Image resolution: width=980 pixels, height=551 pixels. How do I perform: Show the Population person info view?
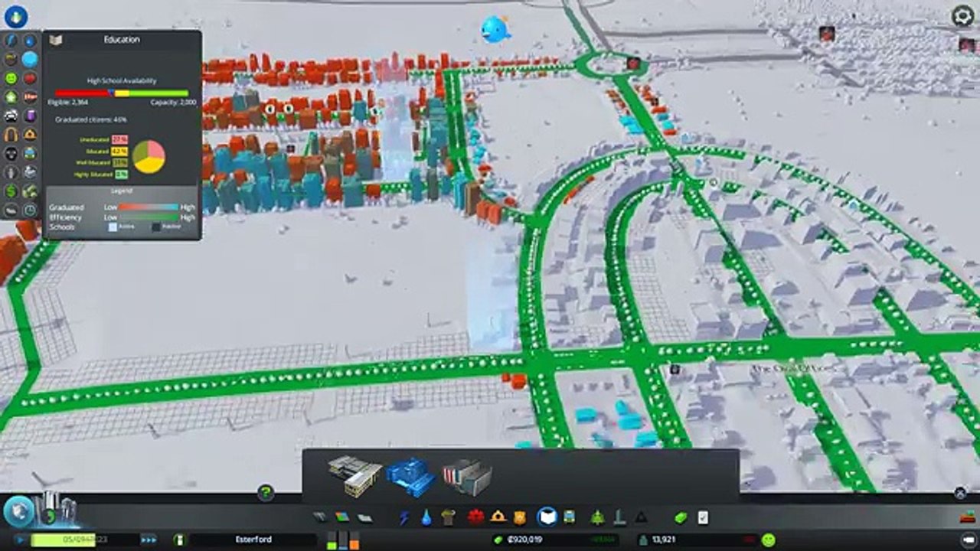coord(11,172)
